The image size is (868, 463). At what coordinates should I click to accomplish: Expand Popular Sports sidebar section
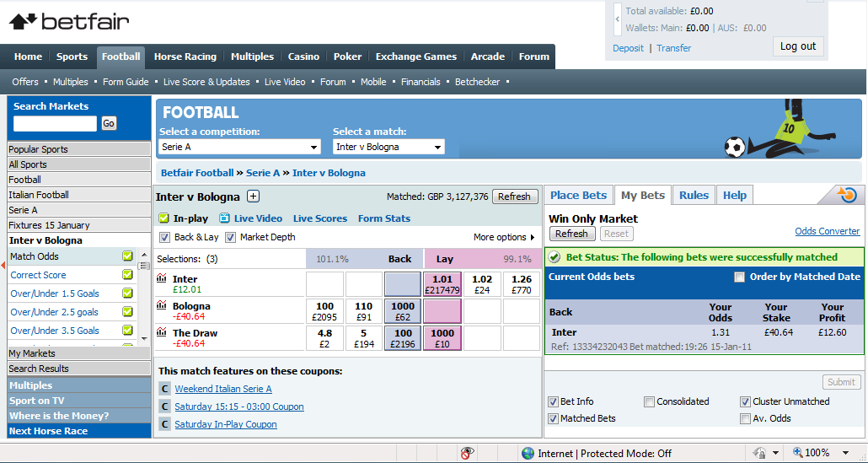[79, 149]
